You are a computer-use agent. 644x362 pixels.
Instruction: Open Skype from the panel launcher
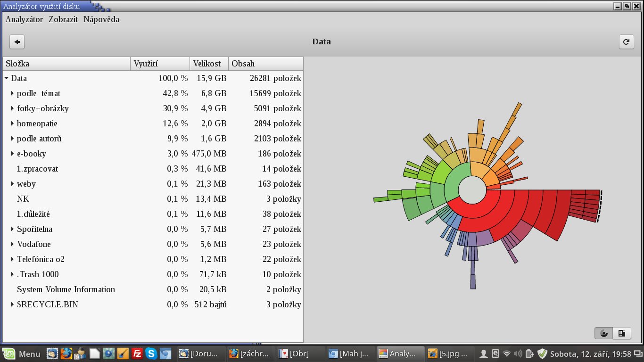point(151,353)
